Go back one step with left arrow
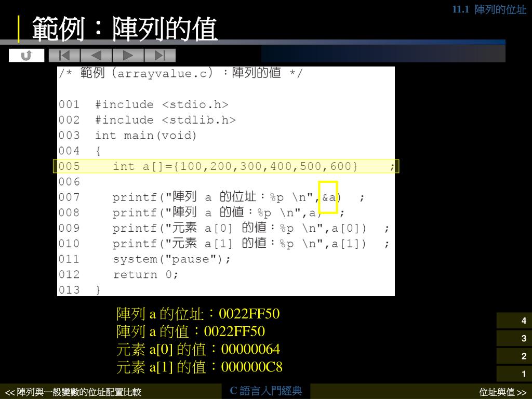532x399 pixels. coord(96,55)
